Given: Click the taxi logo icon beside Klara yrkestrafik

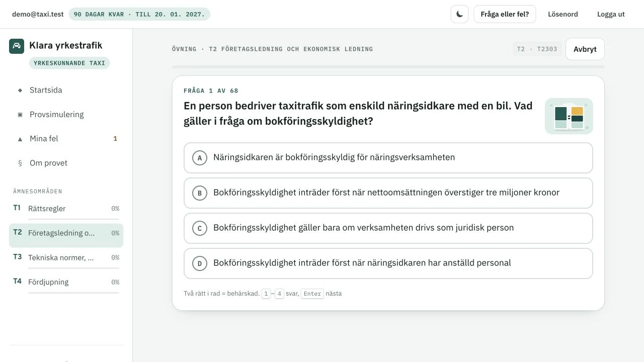Looking at the screenshot, I should coord(17,46).
